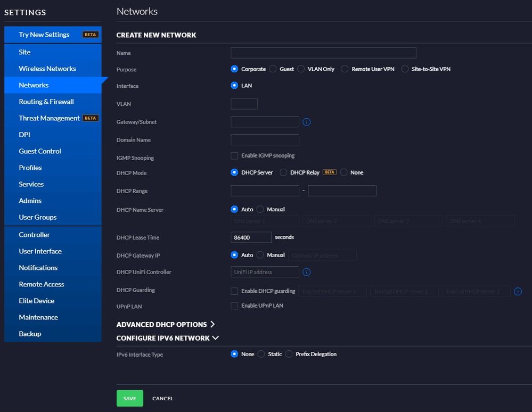The image size is (532, 412).
Task: Click BETA badge next to Threat Management
Action: coord(90,118)
